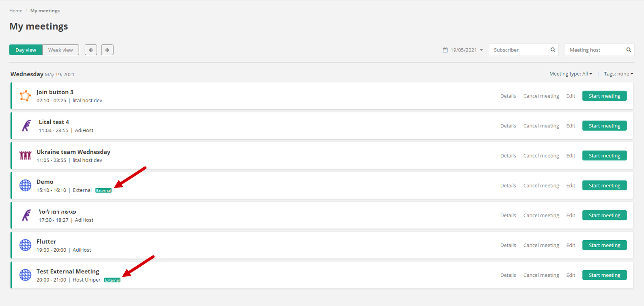Click the Subscriber search magnifier icon
Viewport: 644px width, 306px height.
pyautogui.click(x=553, y=50)
